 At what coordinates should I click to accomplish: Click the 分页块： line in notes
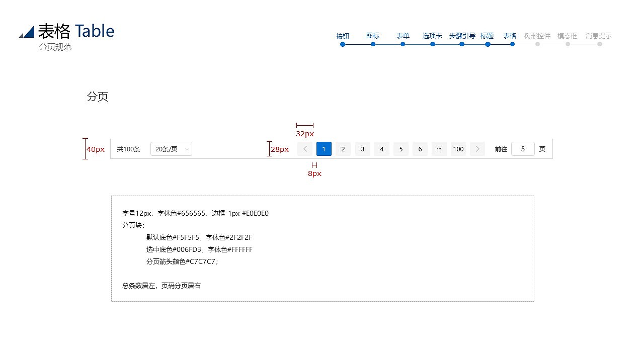tap(133, 225)
